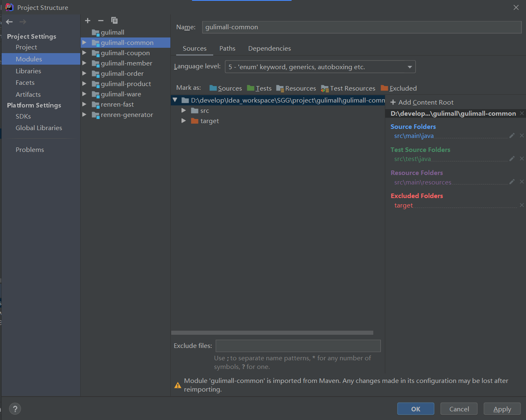Select the Modules settings section
Viewport: 526px width, 420px height.
point(41,59)
